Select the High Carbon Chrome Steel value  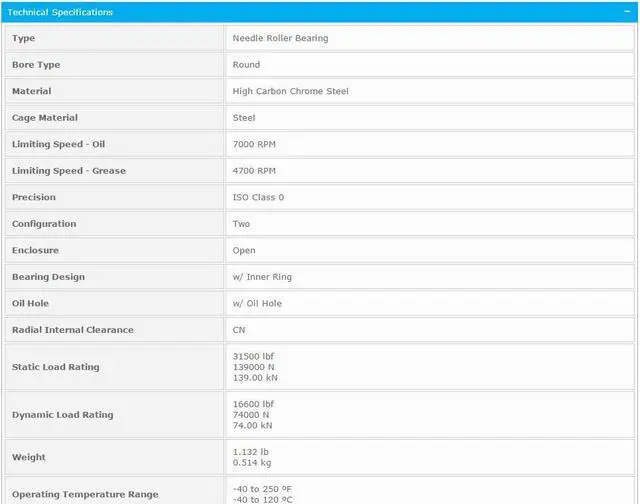pos(290,91)
